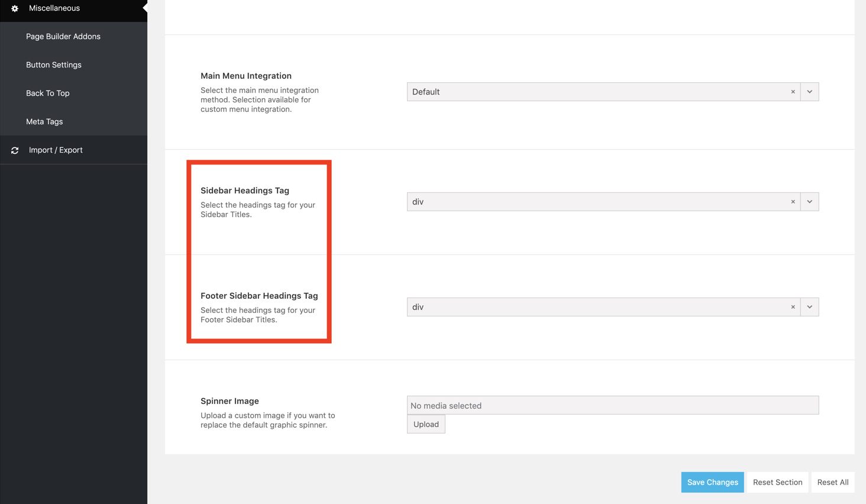Clear the Sidebar Headings Tag selection

pyautogui.click(x=793, y=202)
